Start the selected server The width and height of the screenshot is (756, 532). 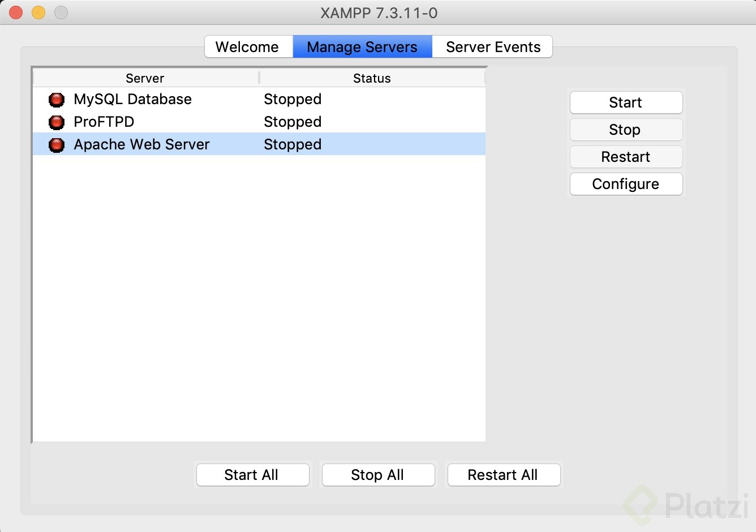tap(626, 102)
